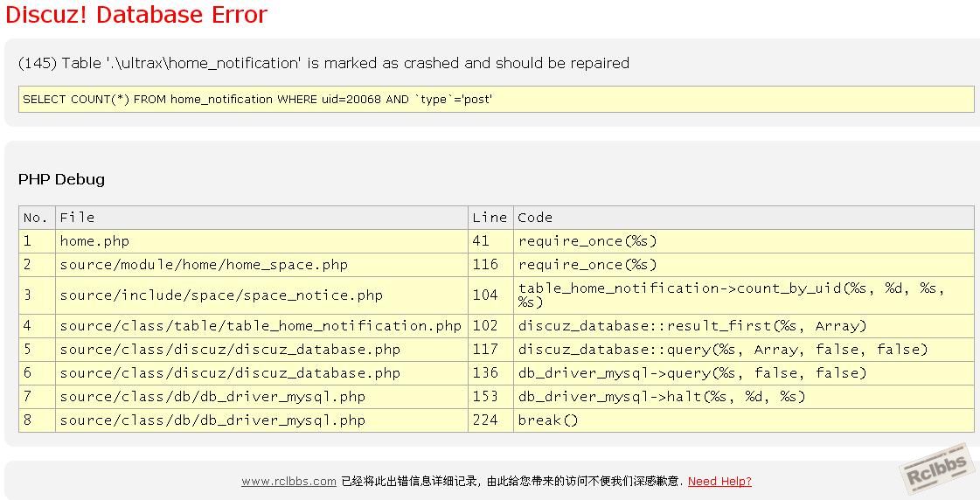Click the Line column header

(490, 218)
